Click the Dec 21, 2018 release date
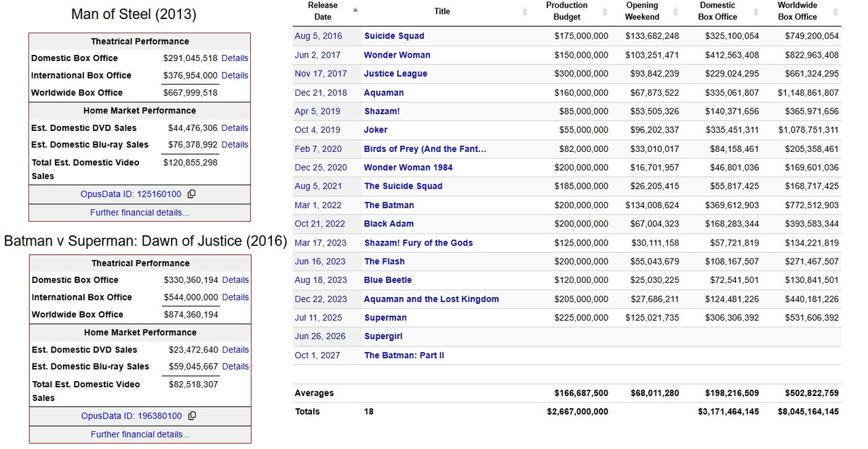This screenshot has width=868, height=449. pos(321,92)
